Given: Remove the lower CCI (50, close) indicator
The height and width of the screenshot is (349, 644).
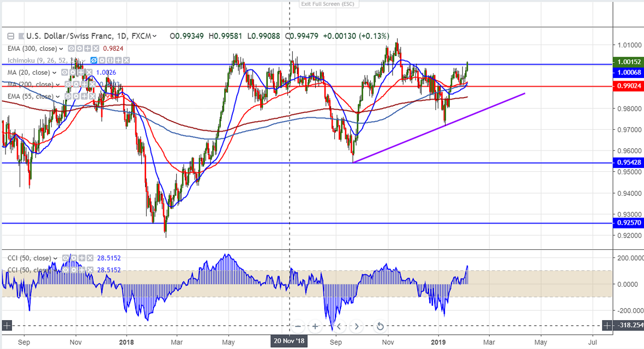Looking at the screenshot, I should pos(90,270).
